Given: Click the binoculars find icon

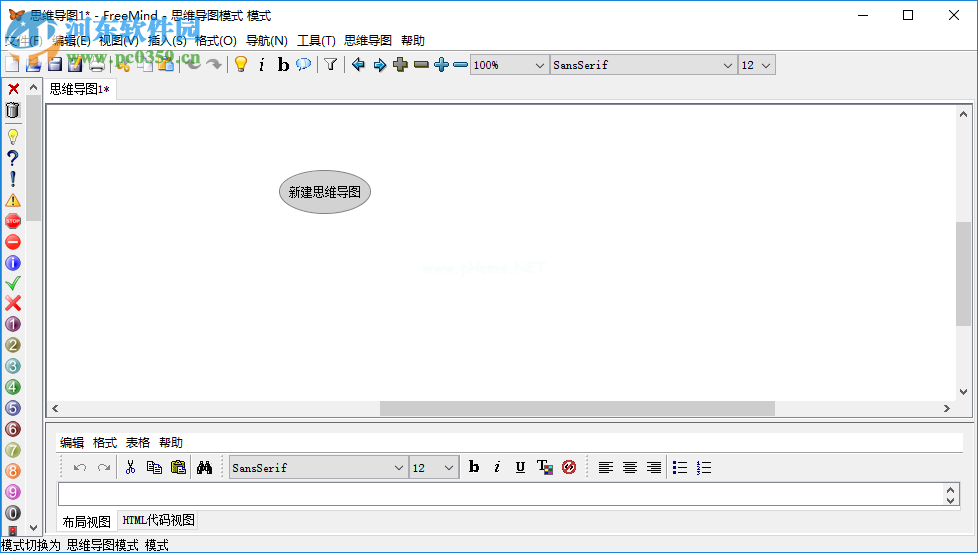Looking at the screenshot, I should (x=204, y=467).
